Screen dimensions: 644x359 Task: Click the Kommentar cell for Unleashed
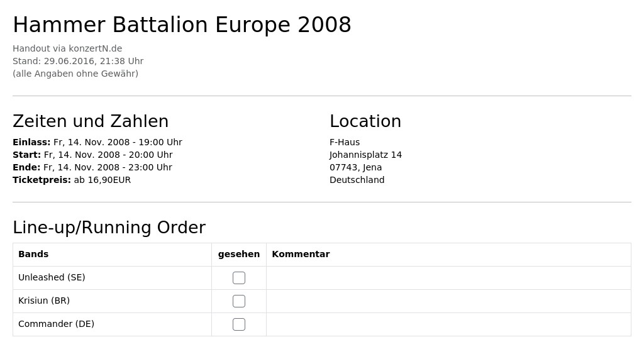point(448,278)
